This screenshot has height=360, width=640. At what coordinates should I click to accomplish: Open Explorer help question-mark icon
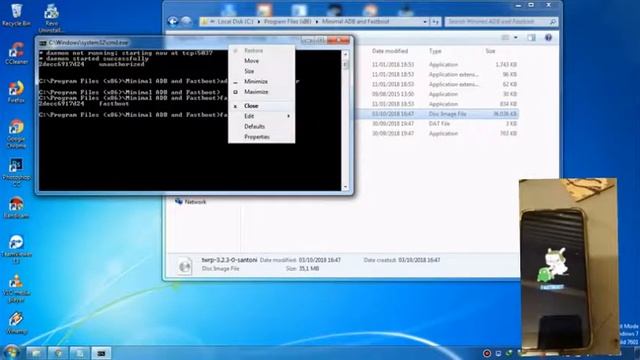pyautogui.click(x=548, y=38)
